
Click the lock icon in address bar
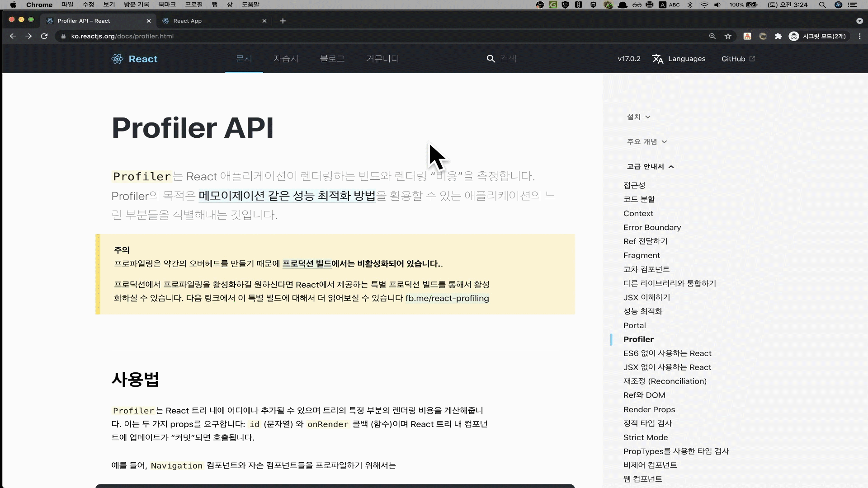(63, 36)
